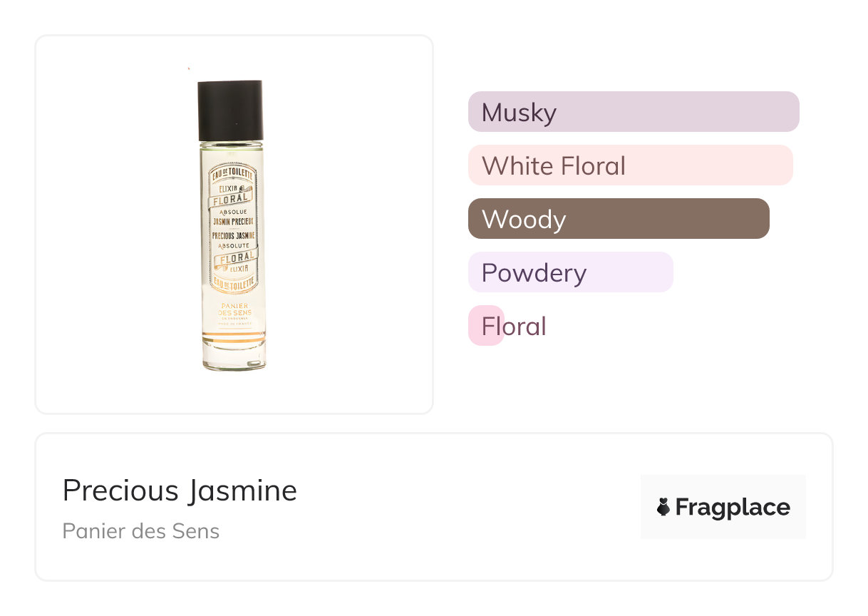
Task: Select the pink Floral accord bar
Action: [x=487, y=326]
